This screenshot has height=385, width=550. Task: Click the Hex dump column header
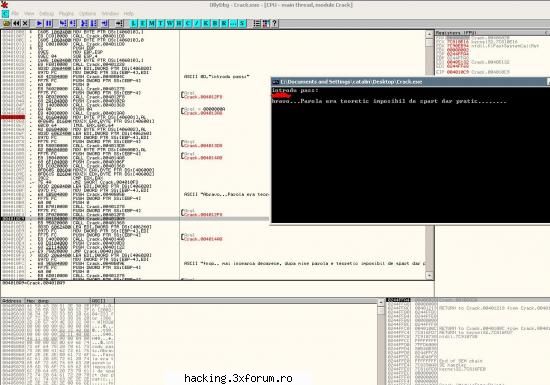click(58, 301)
